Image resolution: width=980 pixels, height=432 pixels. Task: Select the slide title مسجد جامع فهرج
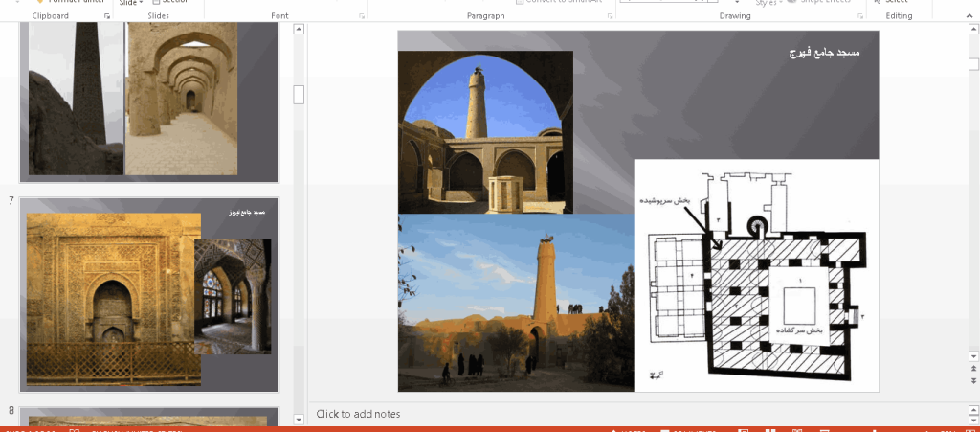824,53
